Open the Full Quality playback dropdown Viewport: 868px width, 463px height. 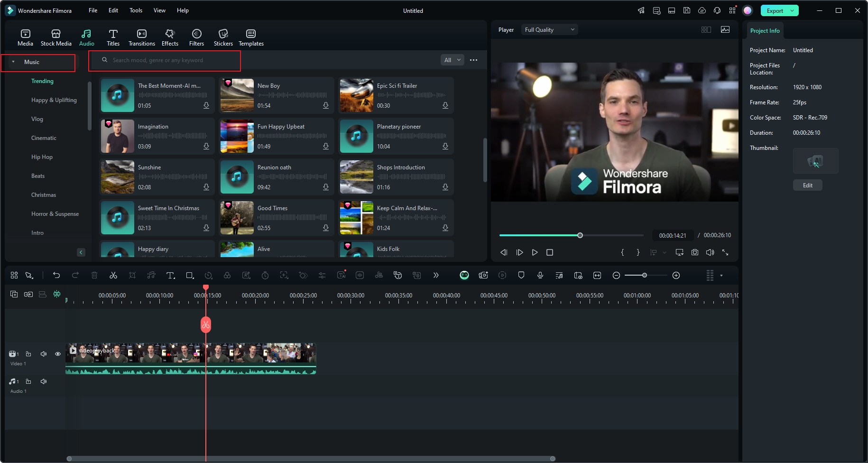tap(549, 30)
